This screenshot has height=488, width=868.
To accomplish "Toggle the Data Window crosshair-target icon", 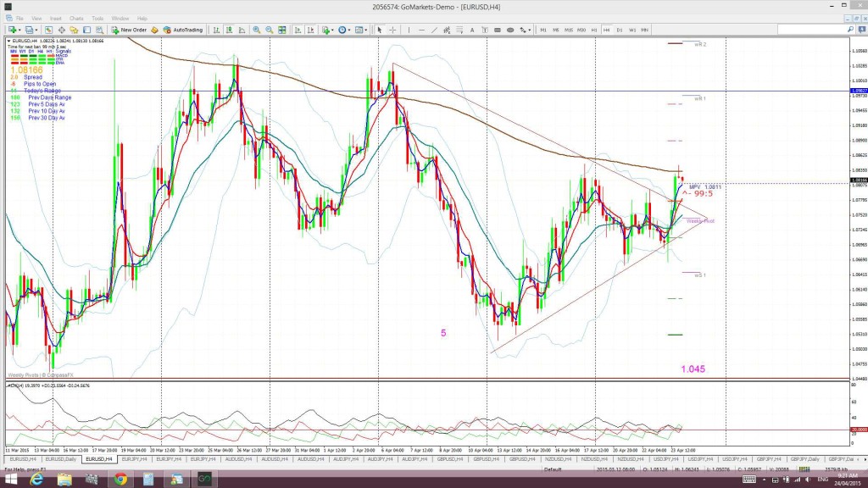I will [61, 30].
